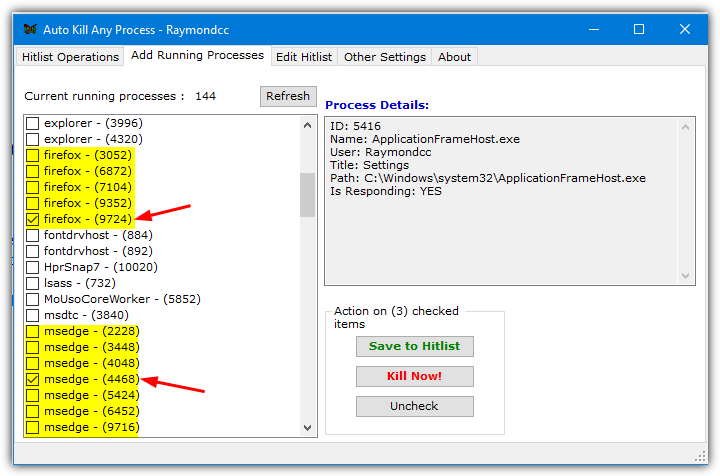Go to the About tab
The height and width of the screenshot is (476, 720).
coord(454,57)
